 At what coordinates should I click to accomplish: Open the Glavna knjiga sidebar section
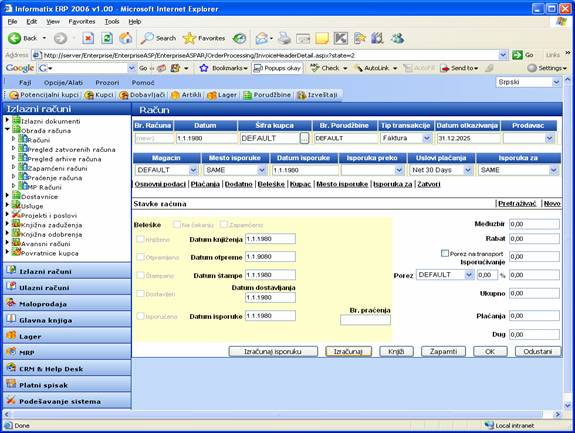tap(67, 320)
